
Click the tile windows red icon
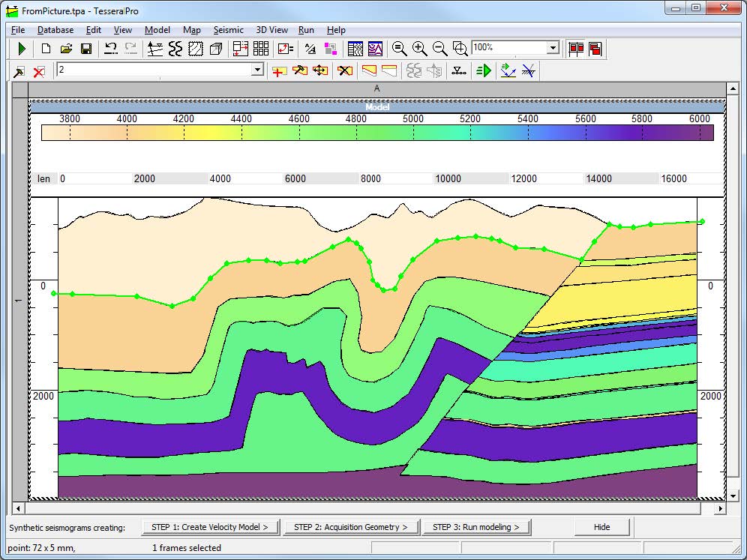tap(576, 49)
